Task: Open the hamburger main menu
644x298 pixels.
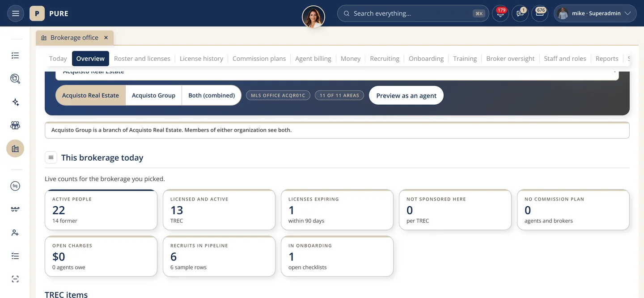Action: pyautogui.click(x=15, y=13)
